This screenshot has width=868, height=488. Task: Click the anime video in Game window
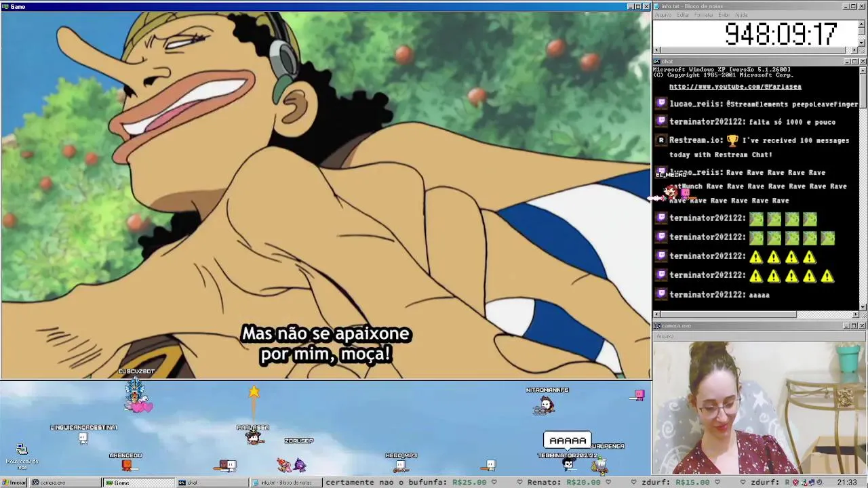325,195
